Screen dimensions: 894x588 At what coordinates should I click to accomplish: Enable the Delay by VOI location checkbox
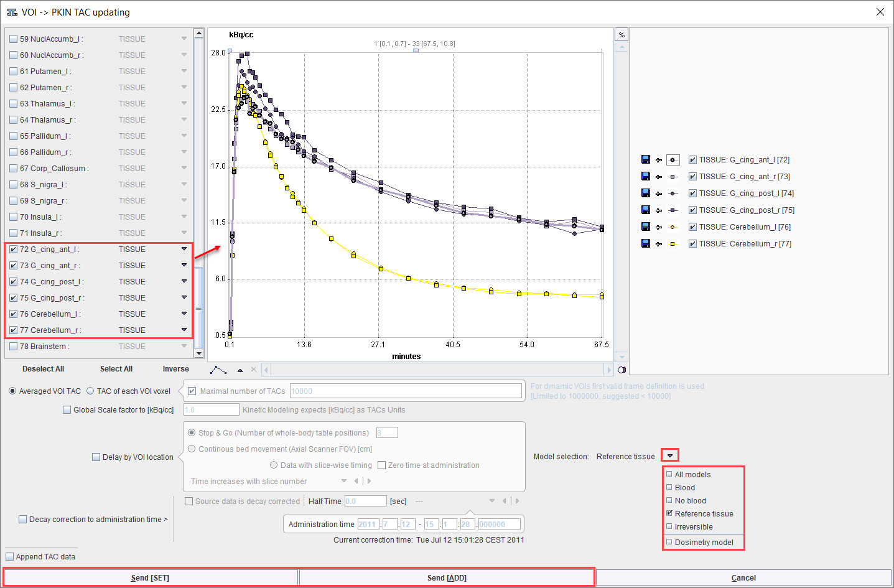click(96, 457)
